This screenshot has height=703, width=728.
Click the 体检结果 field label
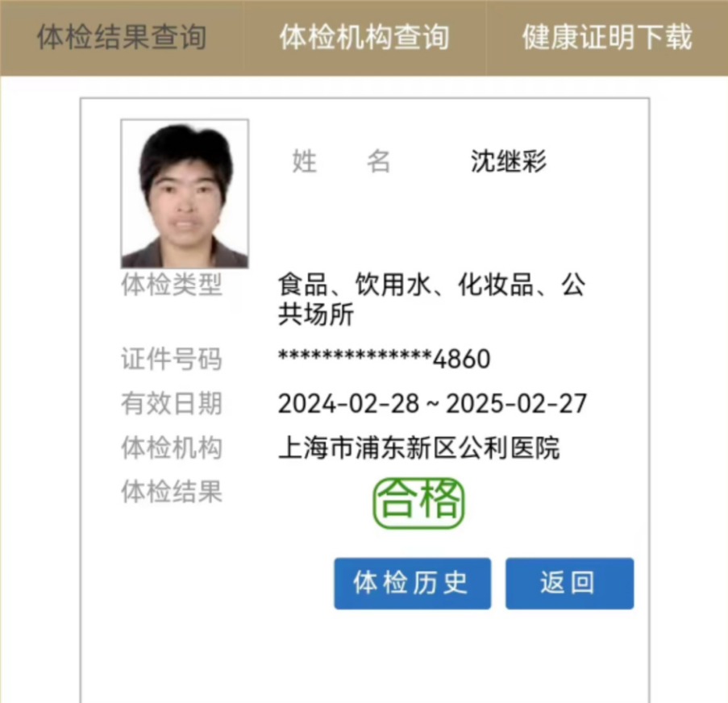click(x=172, y=492)
